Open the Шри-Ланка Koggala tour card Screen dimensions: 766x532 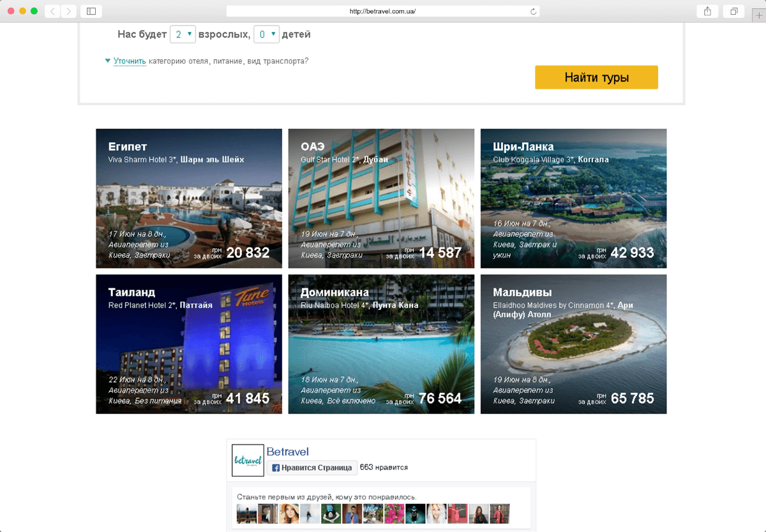point(573,198)
